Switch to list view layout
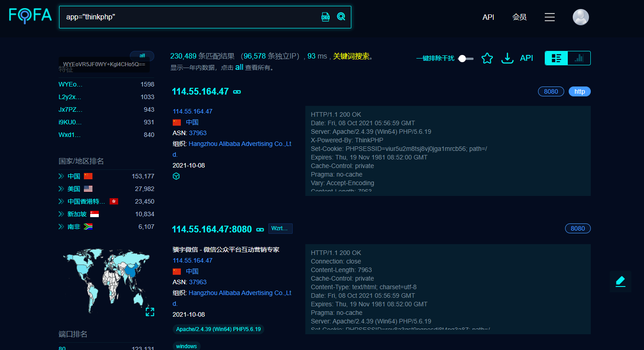This screenshot has width=644, height=350. (x=557, y=58)
